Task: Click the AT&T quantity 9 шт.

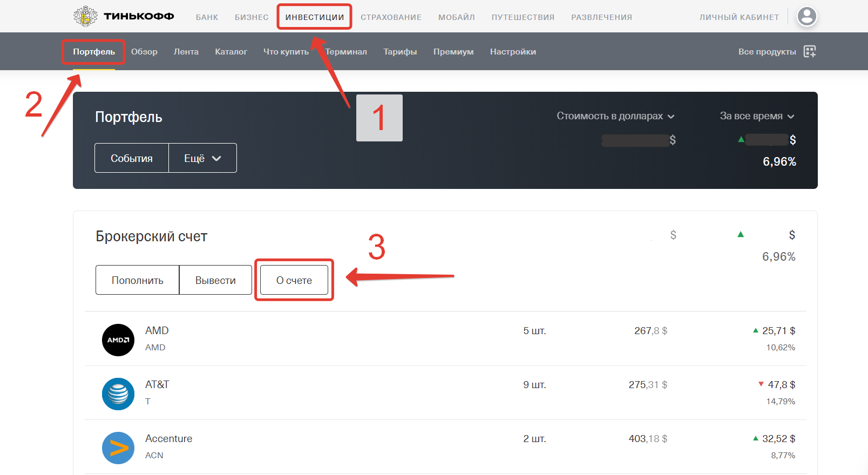Action: click(534, 385)
